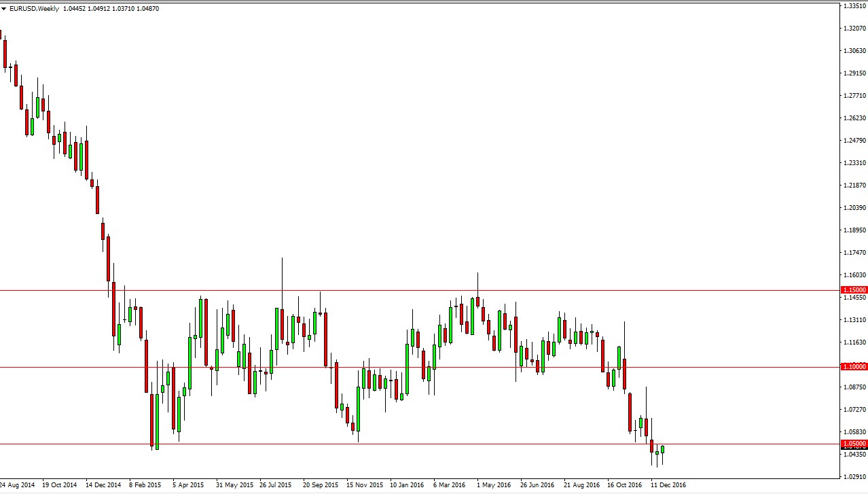Viewport: 868px width, 494px height.
Task: Click the red 1.15000 price tag on axis
Action: tap(854, 289)
